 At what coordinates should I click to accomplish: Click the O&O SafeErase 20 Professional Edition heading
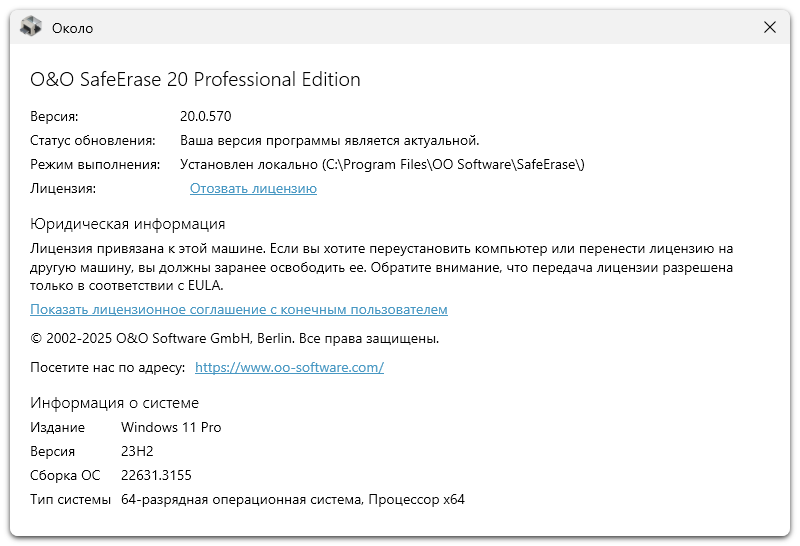tap(195, 80)
